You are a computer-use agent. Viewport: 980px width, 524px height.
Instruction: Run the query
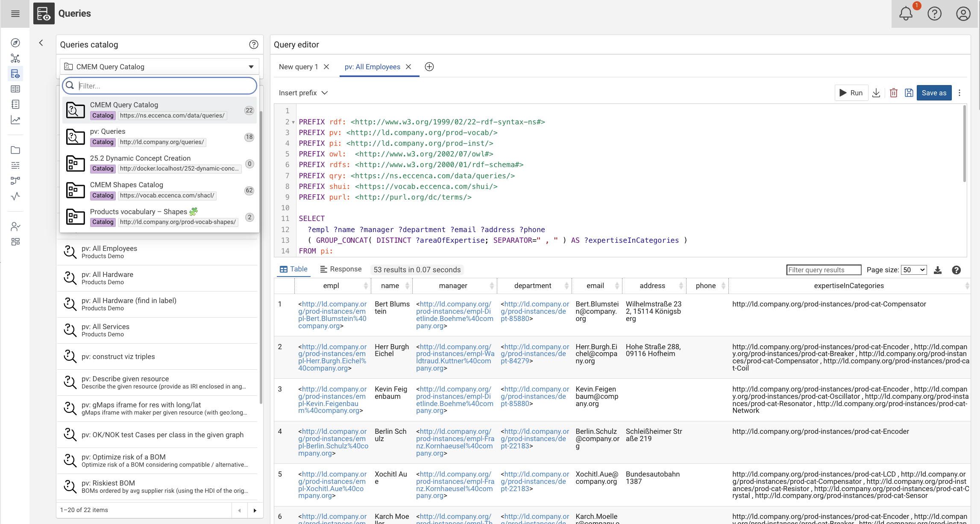(851, 93)
